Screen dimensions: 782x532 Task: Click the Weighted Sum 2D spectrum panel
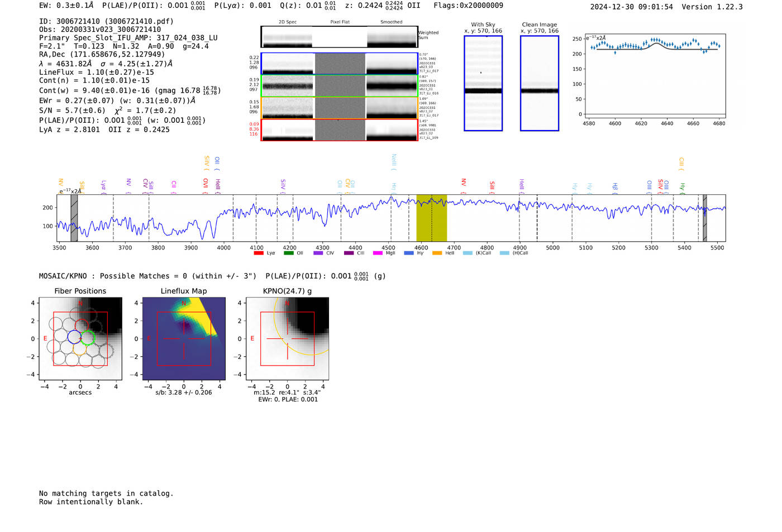click(340, 37)
